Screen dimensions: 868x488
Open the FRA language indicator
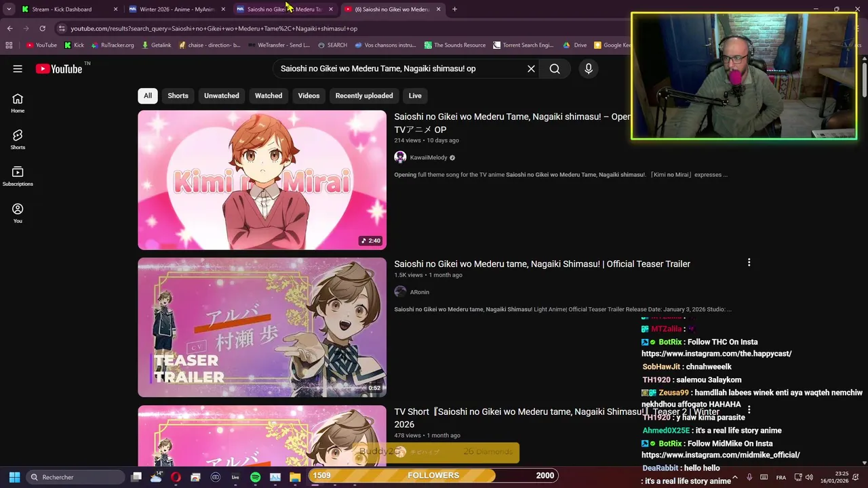click(781, 477)
